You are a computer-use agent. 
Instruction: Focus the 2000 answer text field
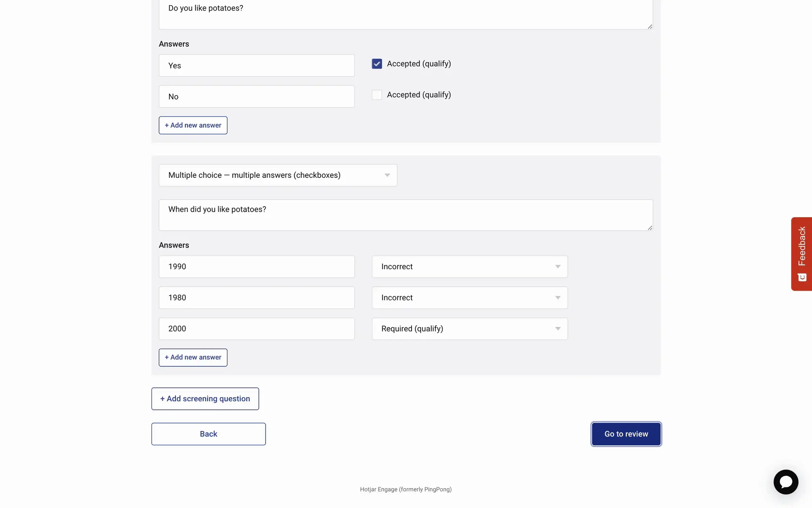tap(257, 329)
